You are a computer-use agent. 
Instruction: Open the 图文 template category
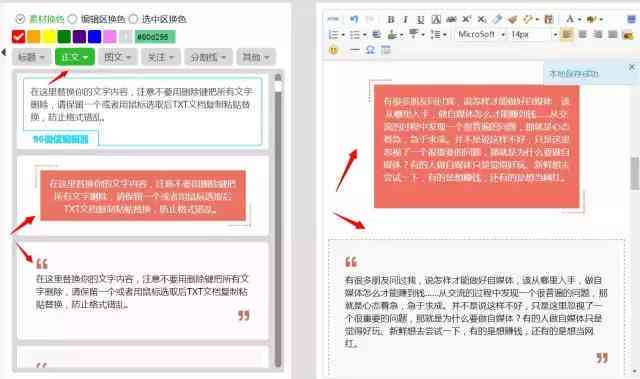point(118,57)
